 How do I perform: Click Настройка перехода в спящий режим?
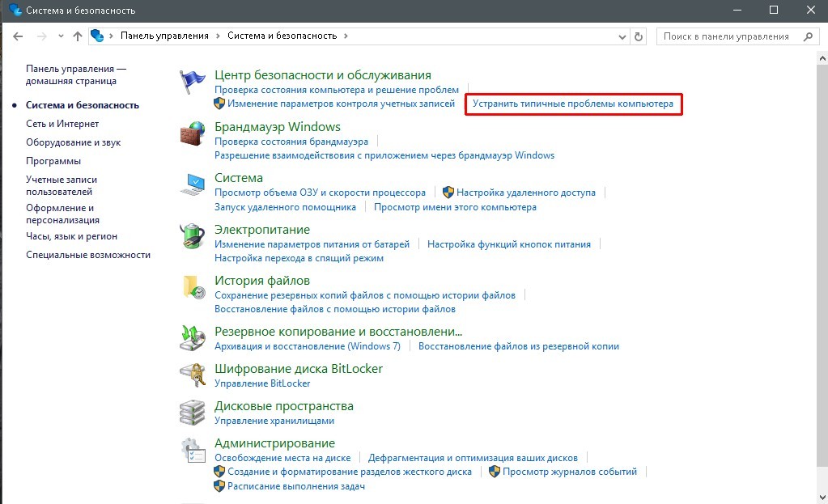(x=299, y=258)
